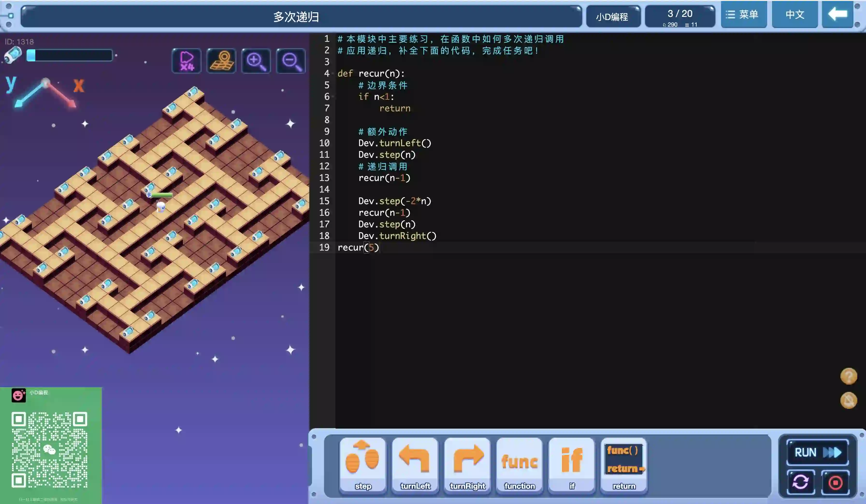Viewport: 866px width, 504px height.
Task: Zoom out of the game map
Action: pyautogui.click(x=291, y=61)
